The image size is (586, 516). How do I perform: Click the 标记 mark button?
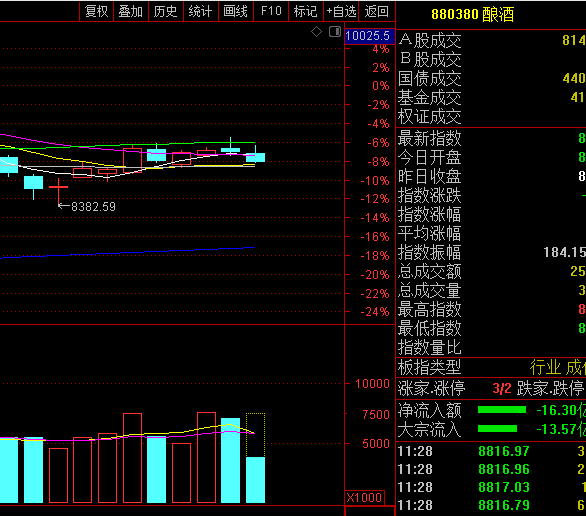pyautogui.click(x=306, y=11)
